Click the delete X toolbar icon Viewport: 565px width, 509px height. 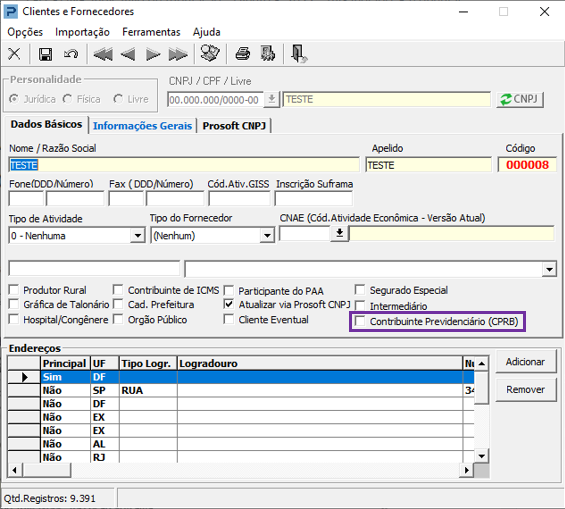pyautogui.click(x=14, y=54)
